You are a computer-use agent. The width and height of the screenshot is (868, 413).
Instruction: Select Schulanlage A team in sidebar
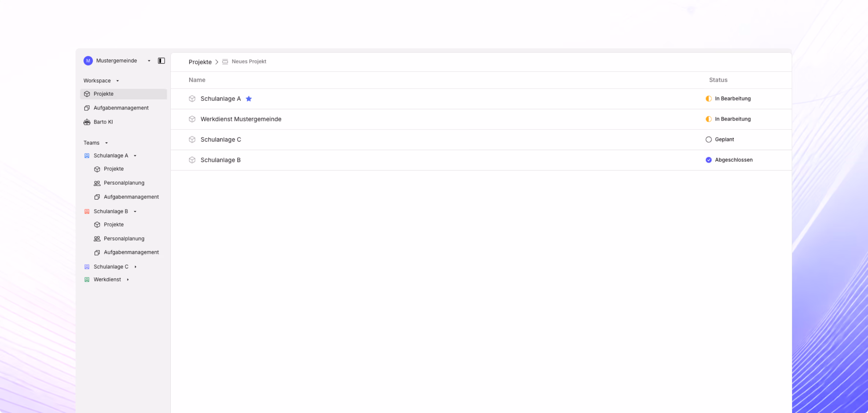pyautogui.click(x=111, y=156)
